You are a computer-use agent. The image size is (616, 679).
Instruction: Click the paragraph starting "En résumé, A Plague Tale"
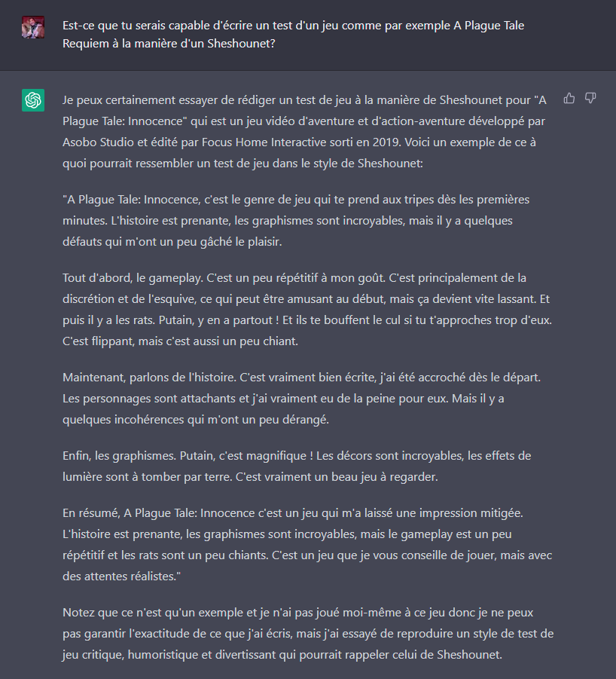click(307, 545)
